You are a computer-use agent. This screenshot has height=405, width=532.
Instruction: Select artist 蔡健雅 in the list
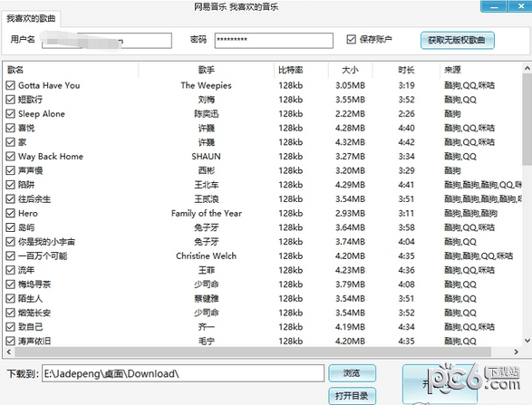[x=207, y=298]
